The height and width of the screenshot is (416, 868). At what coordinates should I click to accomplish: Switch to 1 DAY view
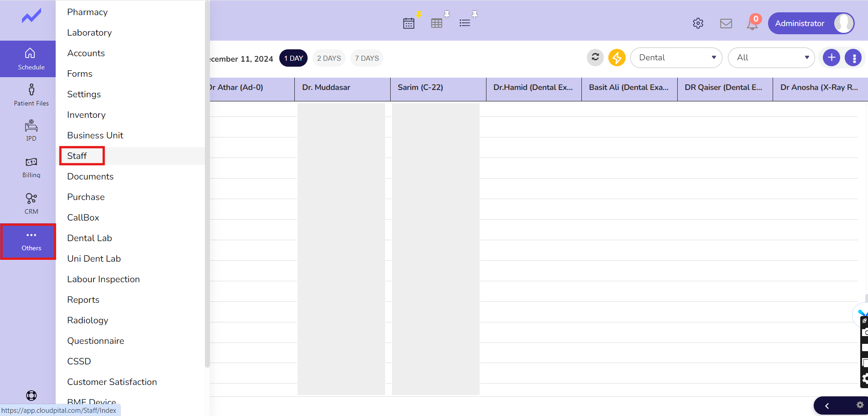293,58
